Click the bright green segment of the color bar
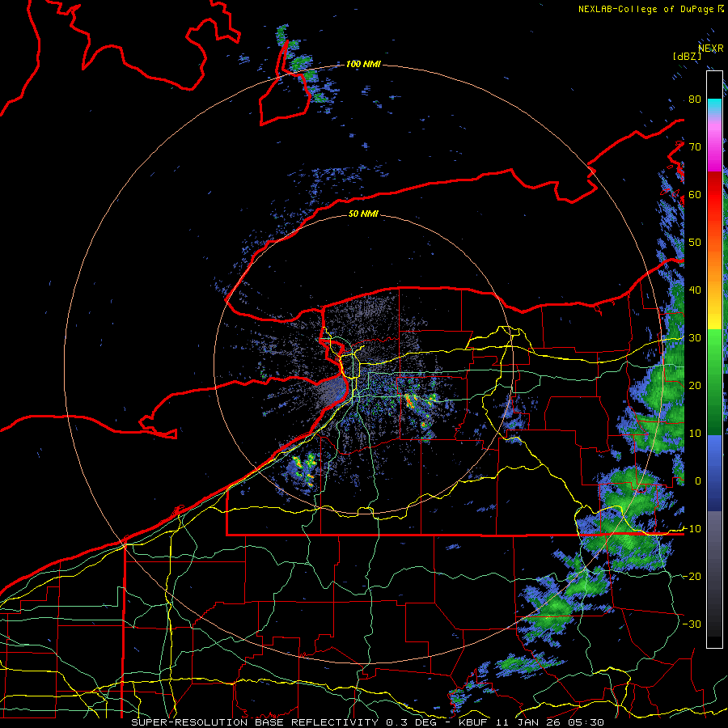The image size is (728, 728). [x=714, y=344]
